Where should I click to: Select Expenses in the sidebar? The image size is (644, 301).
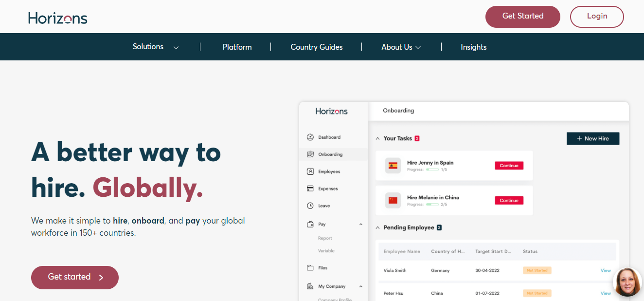click(328, 188)
